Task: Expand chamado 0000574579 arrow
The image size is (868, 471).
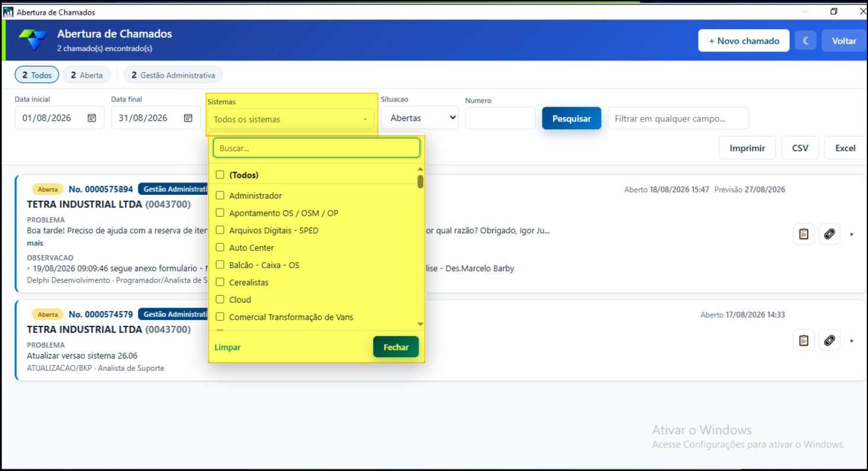Action: pyautogui.click(x=852, y=341)
